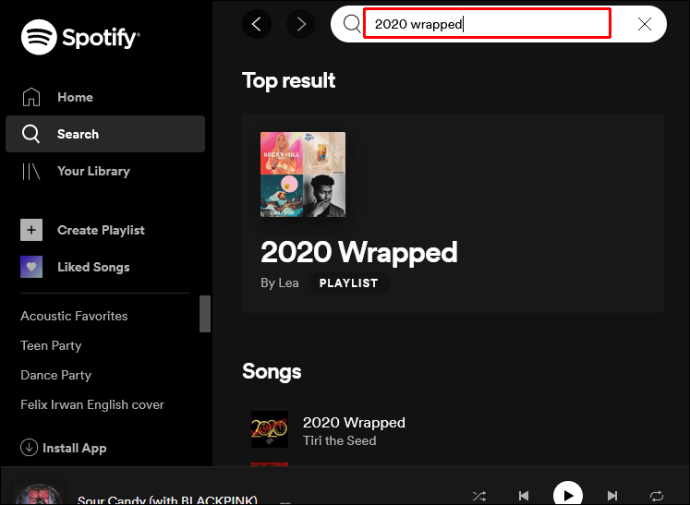Open 2020 Wrapped playlist cover thumbnail
The height and width of the screenshot is (505, 690).
tap(303, 174)
